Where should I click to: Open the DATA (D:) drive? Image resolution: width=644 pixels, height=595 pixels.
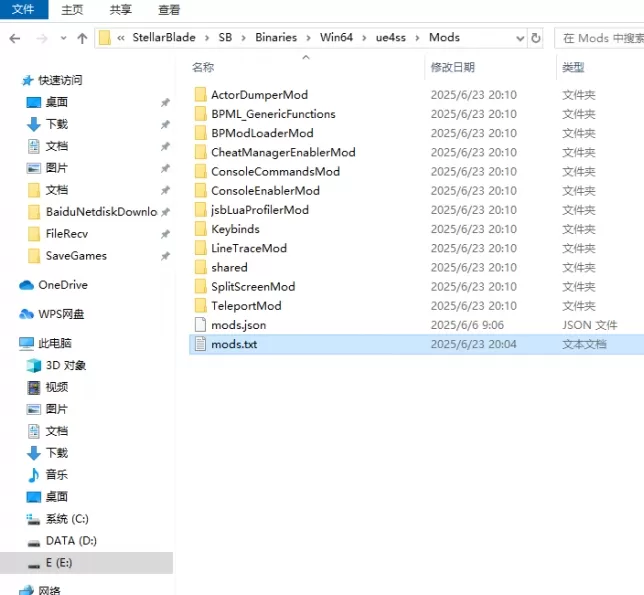pyautogui.click(x=70, y=541)
